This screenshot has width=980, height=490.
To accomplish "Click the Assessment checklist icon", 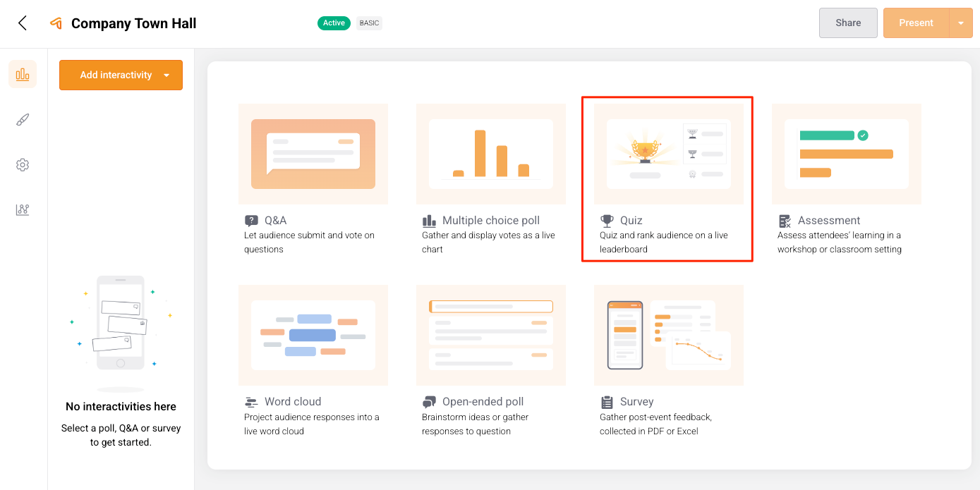I will click(785, 221).
